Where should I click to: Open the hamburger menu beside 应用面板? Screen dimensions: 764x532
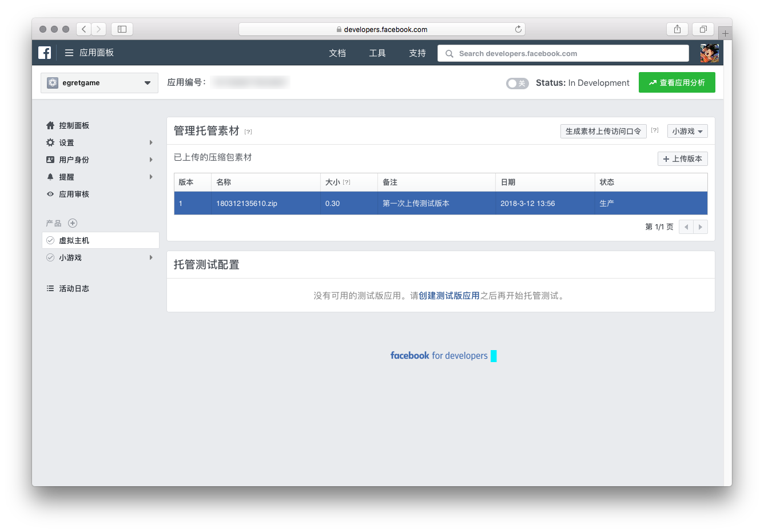click(69, 53)
